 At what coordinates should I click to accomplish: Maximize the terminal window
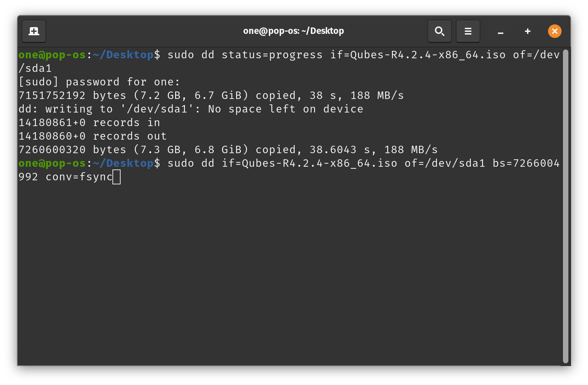(x=527, y=31)
